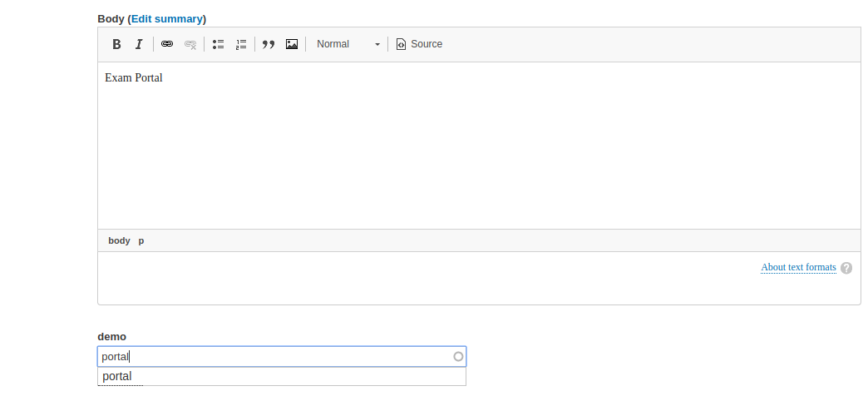Click the autocomplete circle indicator in demo field
Screen dimensions: 868x396
[458, 357]
